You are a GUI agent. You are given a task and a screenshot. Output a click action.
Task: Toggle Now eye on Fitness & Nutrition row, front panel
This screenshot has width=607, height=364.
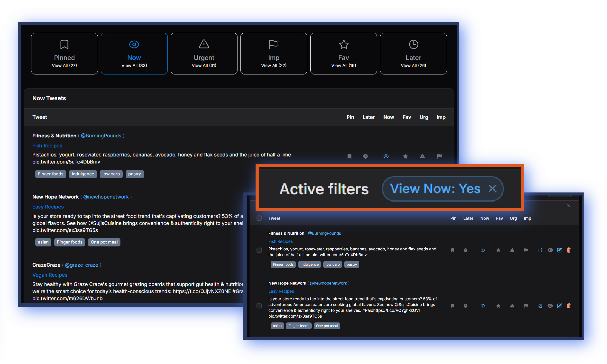pyautogui.click(x=483, y=250)
